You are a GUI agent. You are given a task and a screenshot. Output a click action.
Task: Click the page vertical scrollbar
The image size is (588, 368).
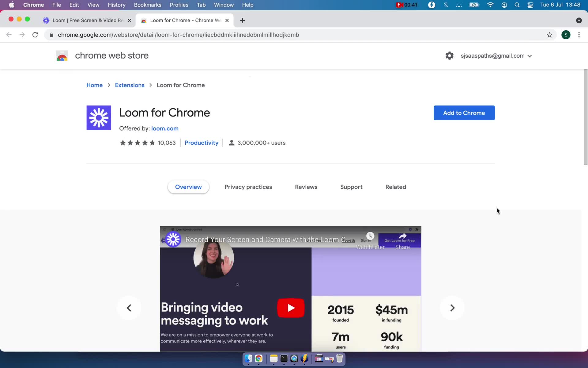pos(586,117)
